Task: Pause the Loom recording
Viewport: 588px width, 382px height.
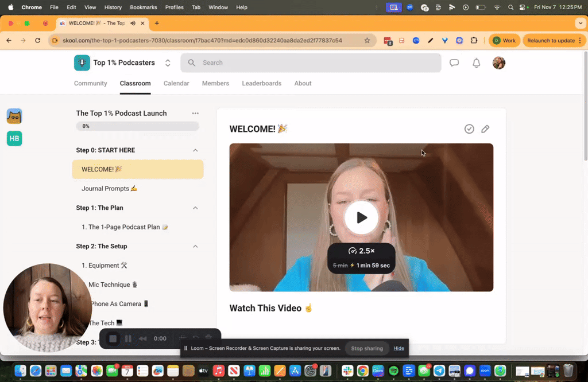Action: point(128,338)
